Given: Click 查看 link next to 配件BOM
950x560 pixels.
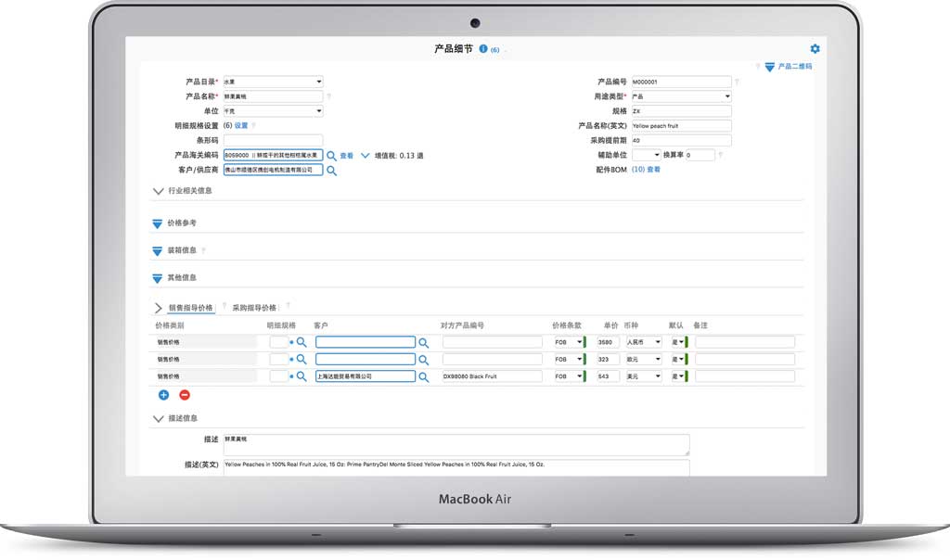Looking at the screenshot, I should pyautogui.click(x=653, y=170).
